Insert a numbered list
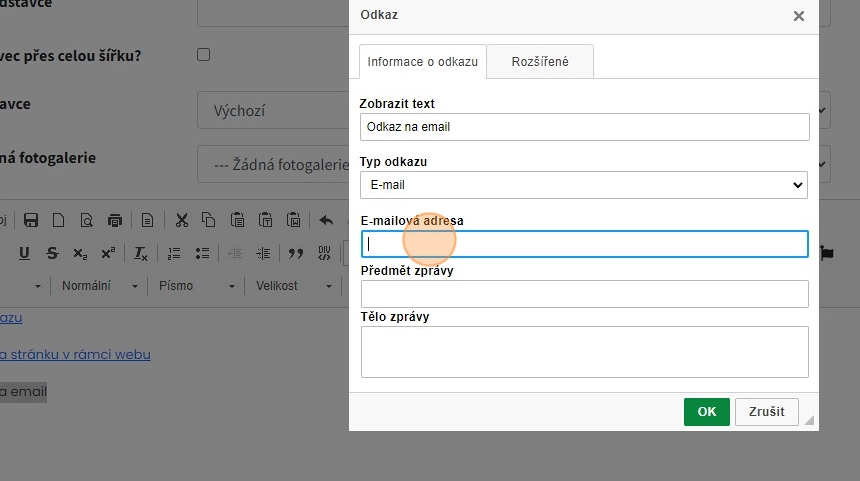 point(174,253)
